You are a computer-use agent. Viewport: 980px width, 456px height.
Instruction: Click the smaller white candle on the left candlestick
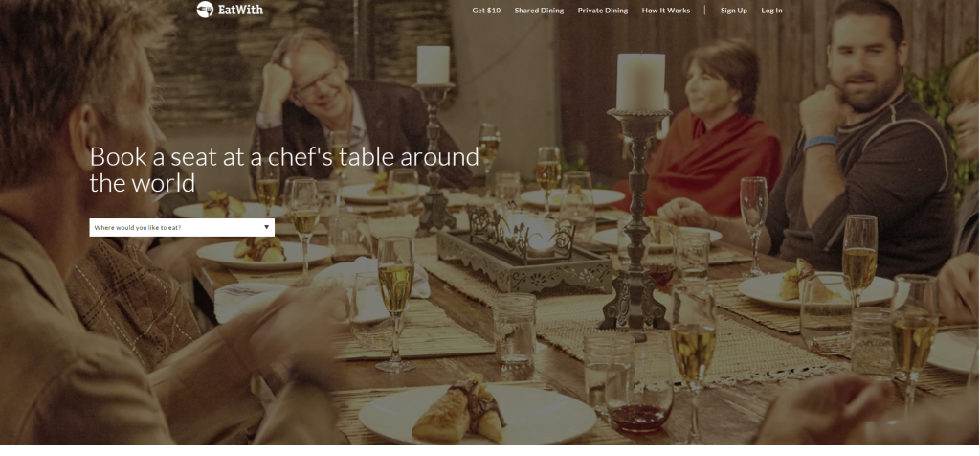(x=434, y=64)
